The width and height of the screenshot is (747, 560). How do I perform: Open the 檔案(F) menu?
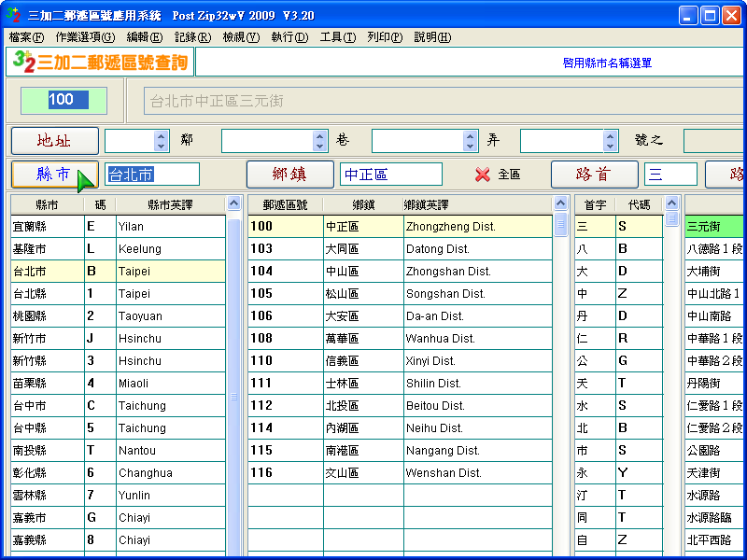point(26,37)
